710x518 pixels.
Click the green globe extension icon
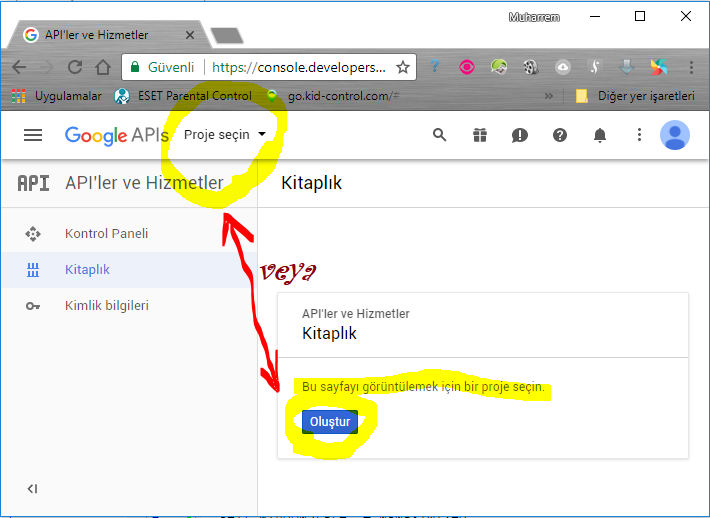(499, 67)
